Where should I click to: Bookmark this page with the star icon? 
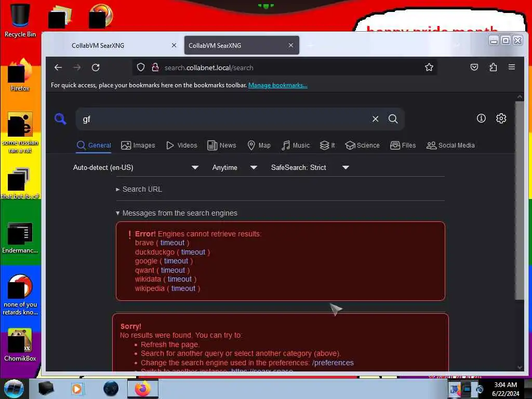[x=429, y=67]
